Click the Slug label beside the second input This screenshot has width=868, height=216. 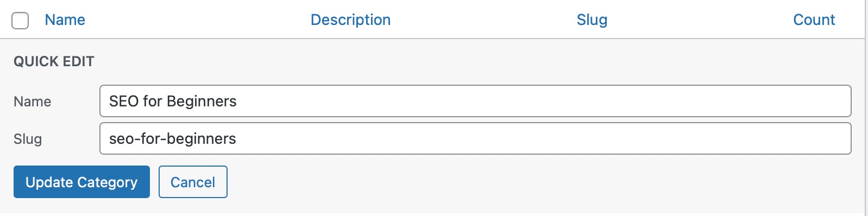[28, 139]
